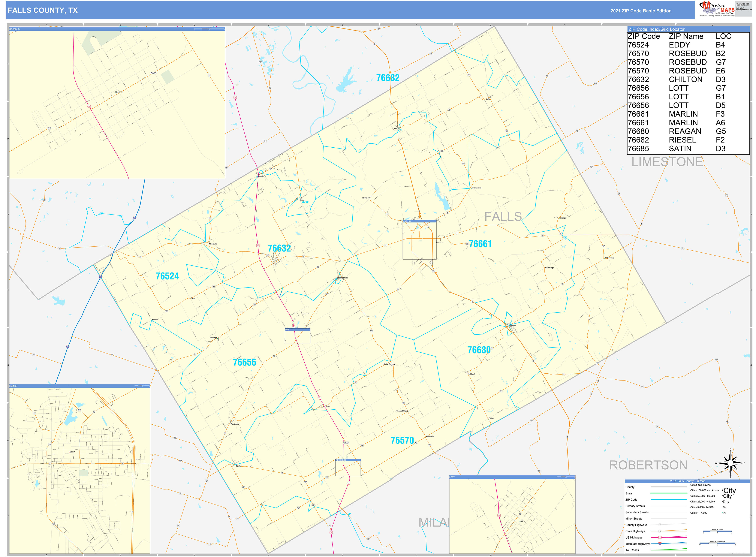Image resolution: width=756 pixels, height=557 pixels.
Task: Click the 76682 ZIP code label
Action: click(x=388, y=78)
